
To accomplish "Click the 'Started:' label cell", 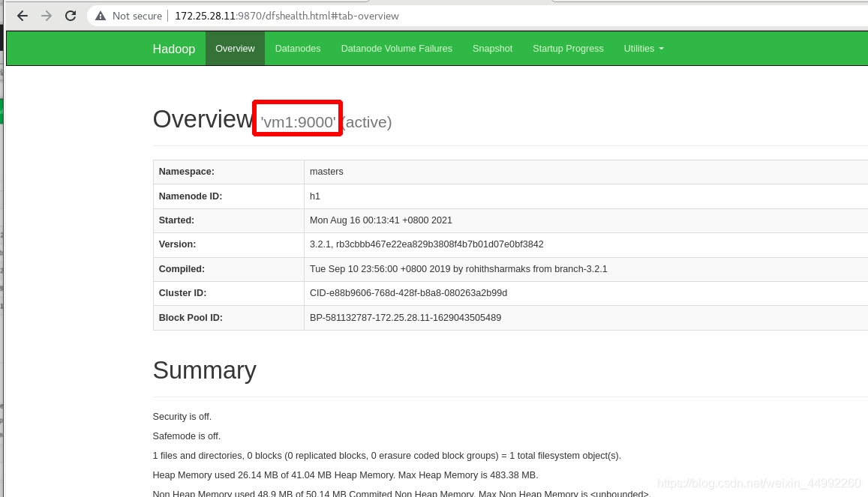I will coord(229,220).
